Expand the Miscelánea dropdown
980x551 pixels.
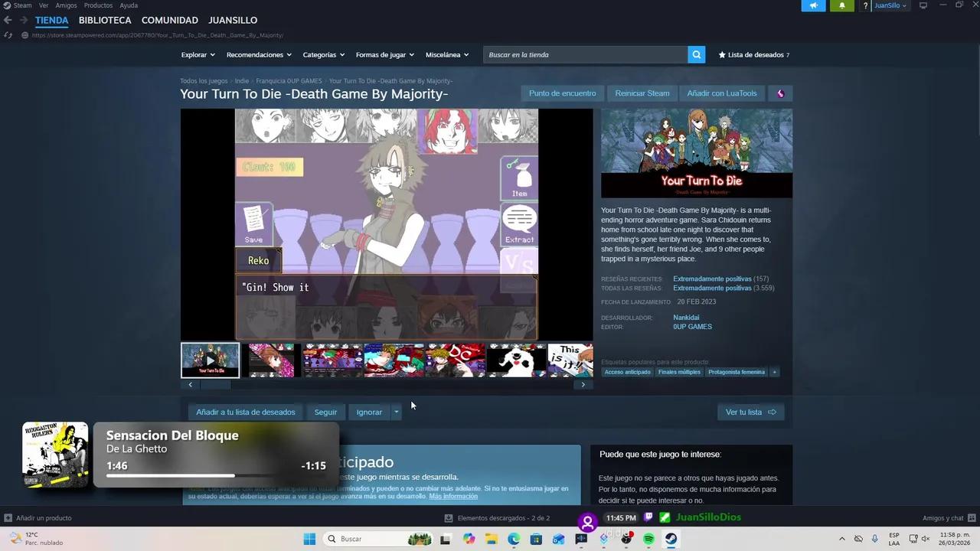point(446,54)
